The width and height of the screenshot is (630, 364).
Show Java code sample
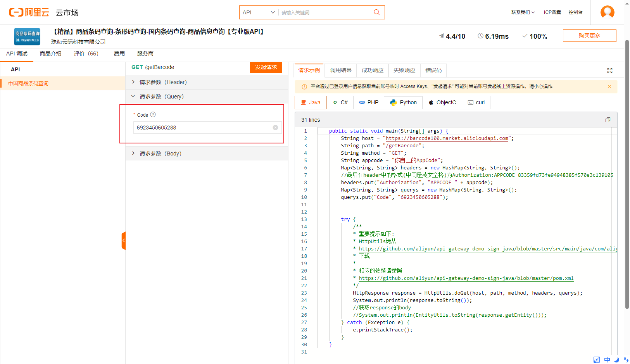click(311, 102)
